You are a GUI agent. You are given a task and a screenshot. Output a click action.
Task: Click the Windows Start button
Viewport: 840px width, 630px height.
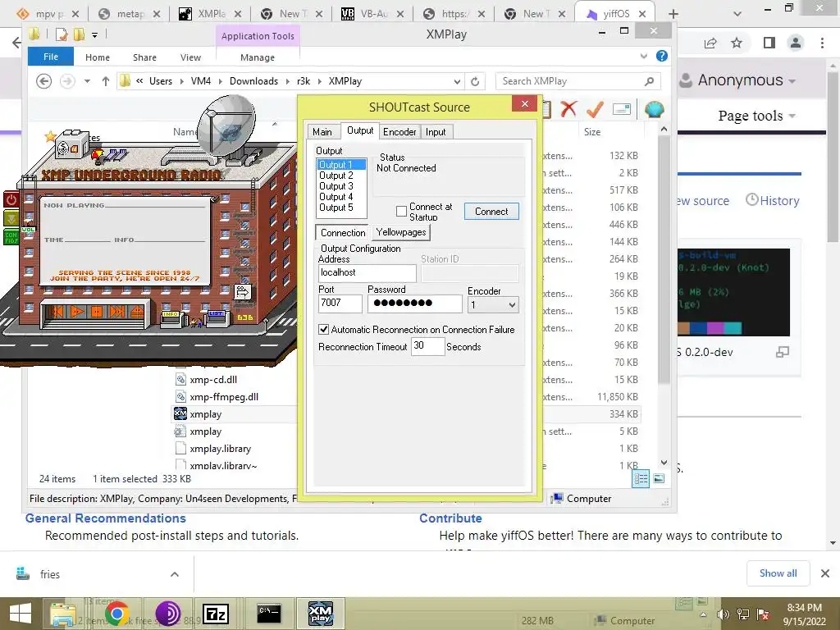(21, 614)
